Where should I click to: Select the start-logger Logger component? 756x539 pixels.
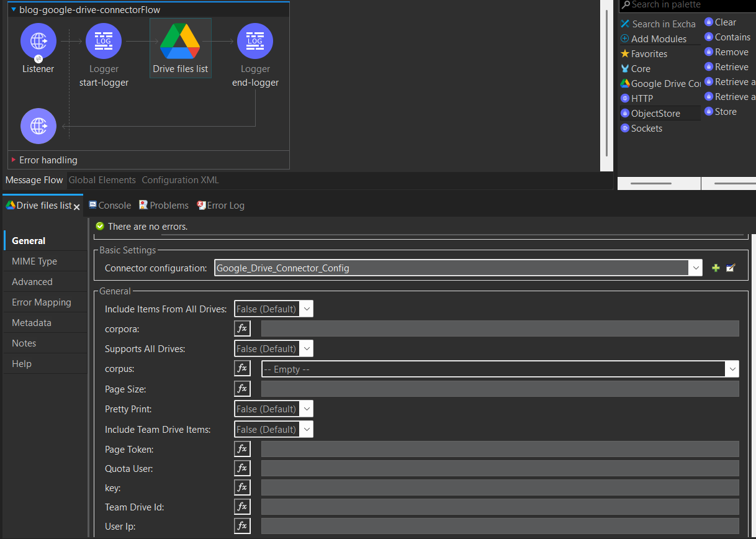pyautogui.click(x=104, y=42)
